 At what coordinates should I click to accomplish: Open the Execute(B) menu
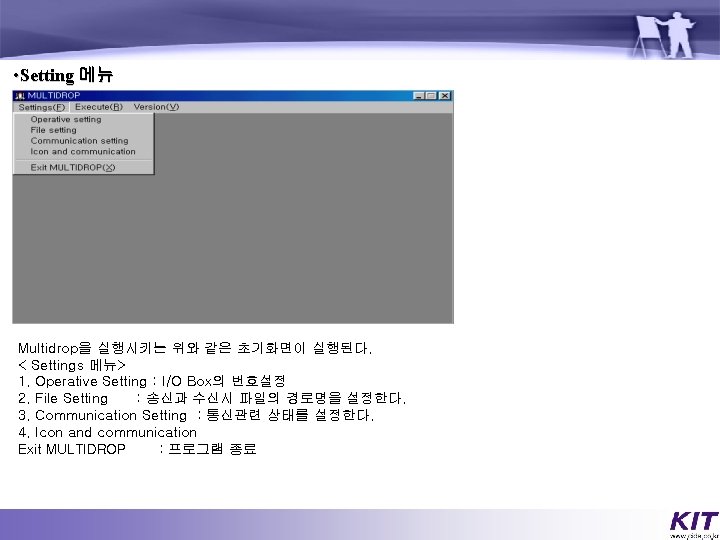[99, 107]
